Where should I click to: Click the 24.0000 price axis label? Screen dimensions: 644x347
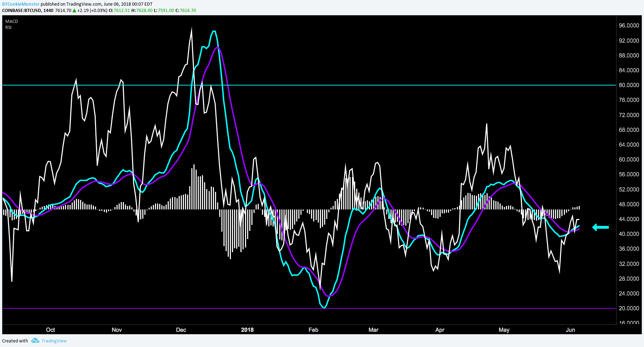[x=629, y=294]
